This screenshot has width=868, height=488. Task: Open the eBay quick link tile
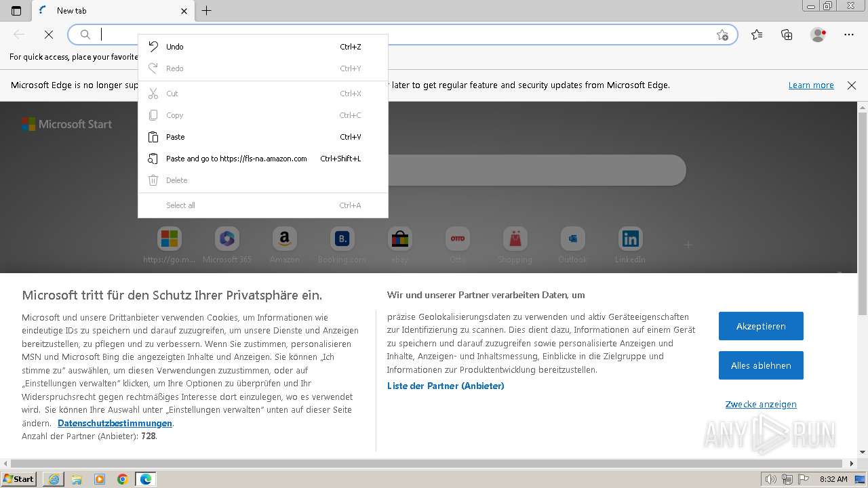[x=399, y=245]
